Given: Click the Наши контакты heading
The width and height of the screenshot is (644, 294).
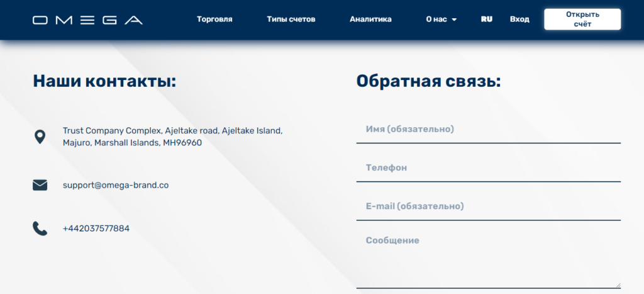Looking at the screenshot, I should pos(104,81).
